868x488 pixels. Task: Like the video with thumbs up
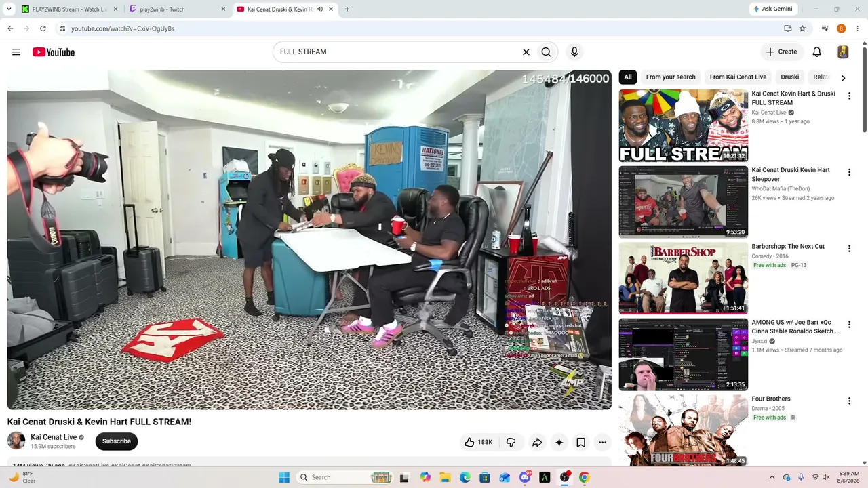coord(479,443)
